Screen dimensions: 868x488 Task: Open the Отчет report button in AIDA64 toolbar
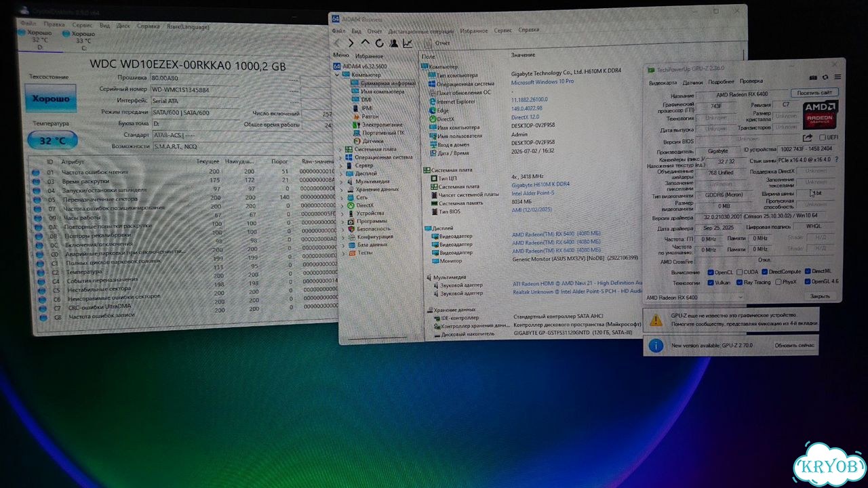[436, 43]
